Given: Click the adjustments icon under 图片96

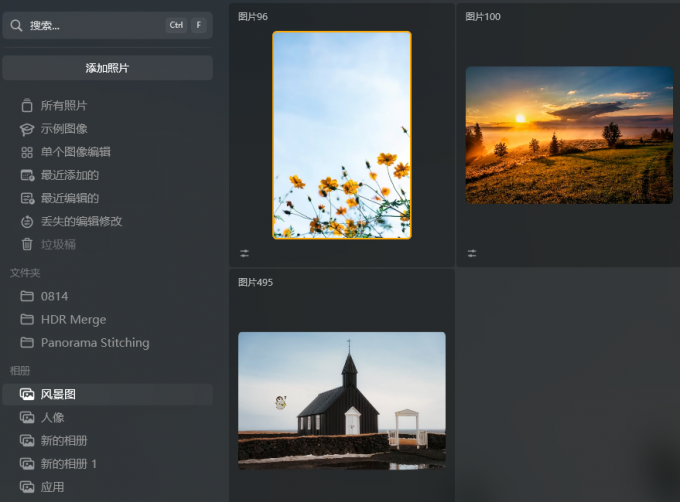Looking at the screenshot, I should pos(245,253).
